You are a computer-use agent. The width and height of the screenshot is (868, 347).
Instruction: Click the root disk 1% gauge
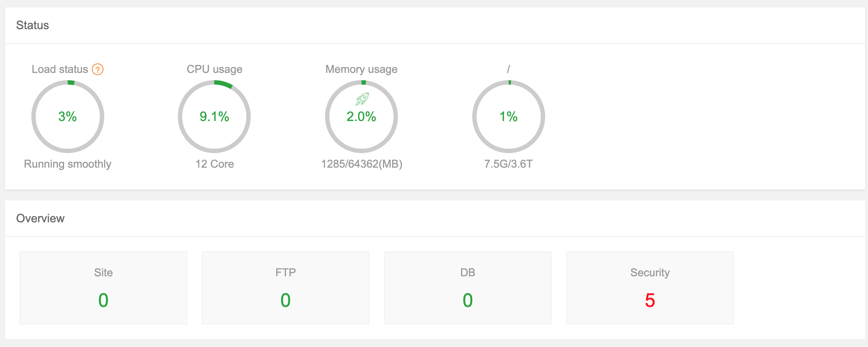508,117
